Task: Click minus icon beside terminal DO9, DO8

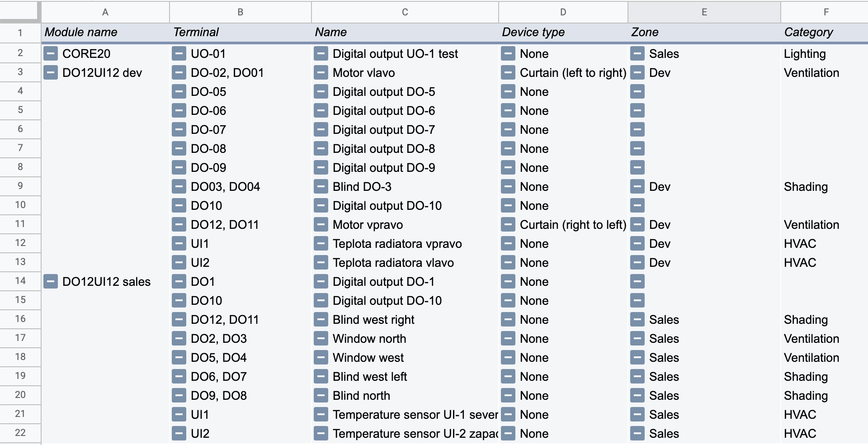Action: [x=179, y=396]
